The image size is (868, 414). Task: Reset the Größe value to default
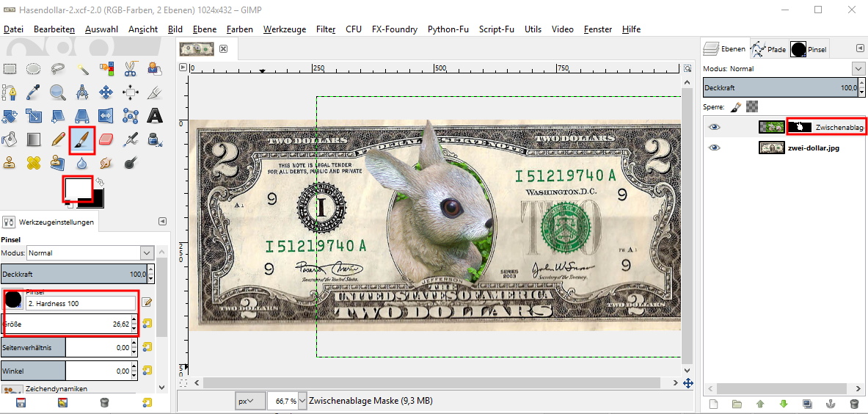[x=147, y=323]
